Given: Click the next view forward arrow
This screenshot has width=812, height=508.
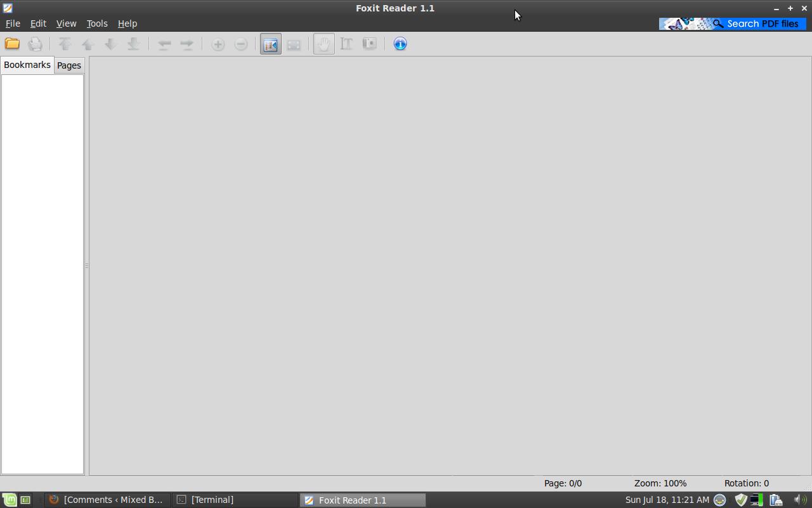Looking at the screenshot, I should pos(187,44).
